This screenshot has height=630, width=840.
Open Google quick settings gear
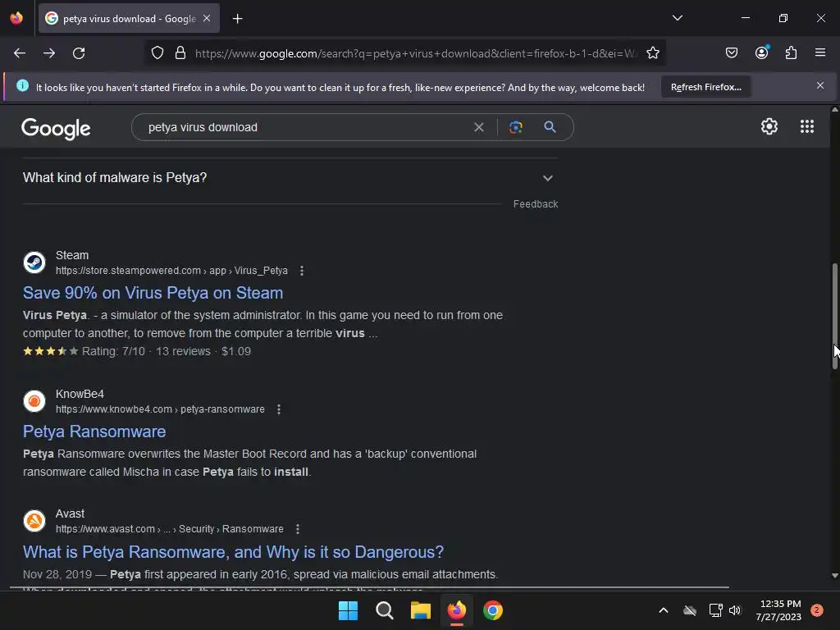pyautogui.click(x=769, y=126)
